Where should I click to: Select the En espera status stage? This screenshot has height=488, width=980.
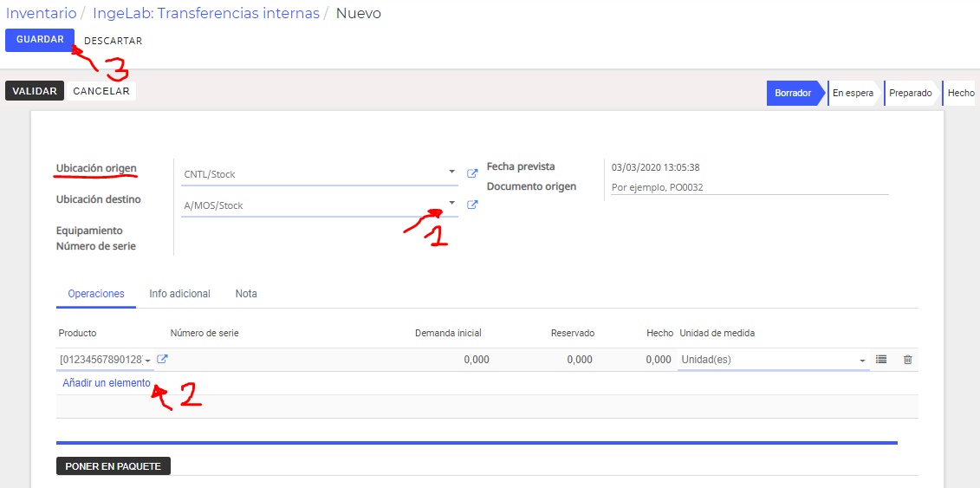853,93
